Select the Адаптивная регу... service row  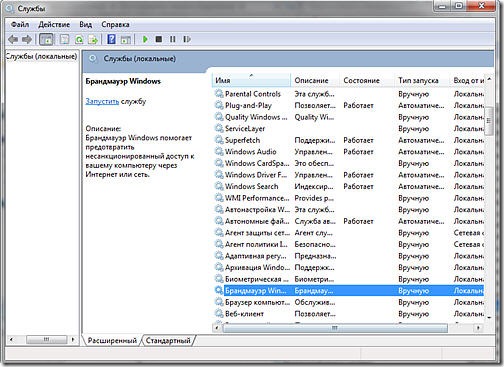pos(349,256)
